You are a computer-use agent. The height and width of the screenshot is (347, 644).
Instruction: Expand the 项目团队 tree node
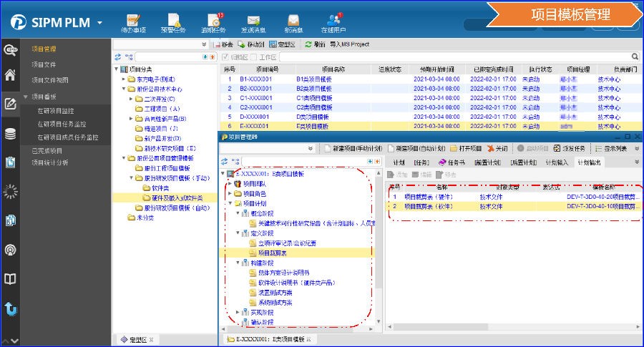tap(230, 183)
